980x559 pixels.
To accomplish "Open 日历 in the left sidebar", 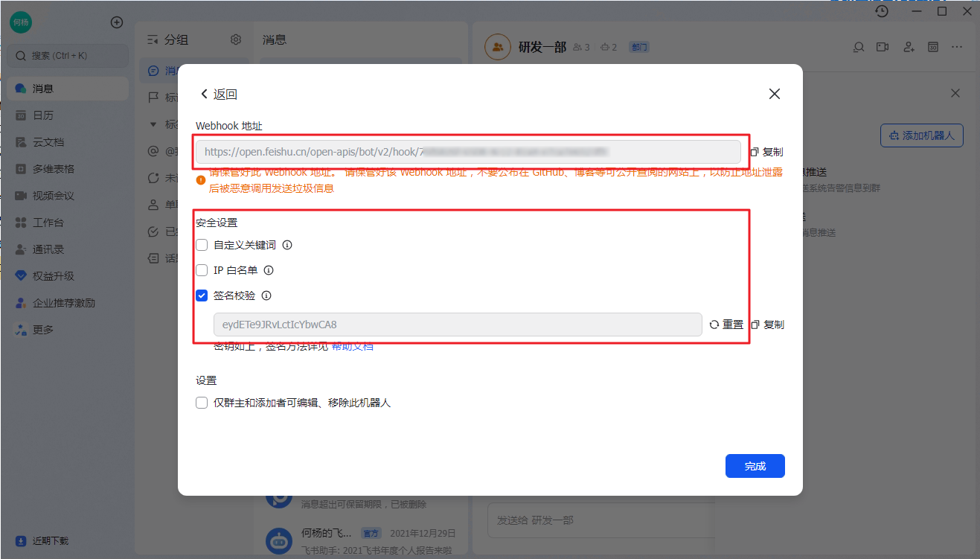I will pos(43,115).
